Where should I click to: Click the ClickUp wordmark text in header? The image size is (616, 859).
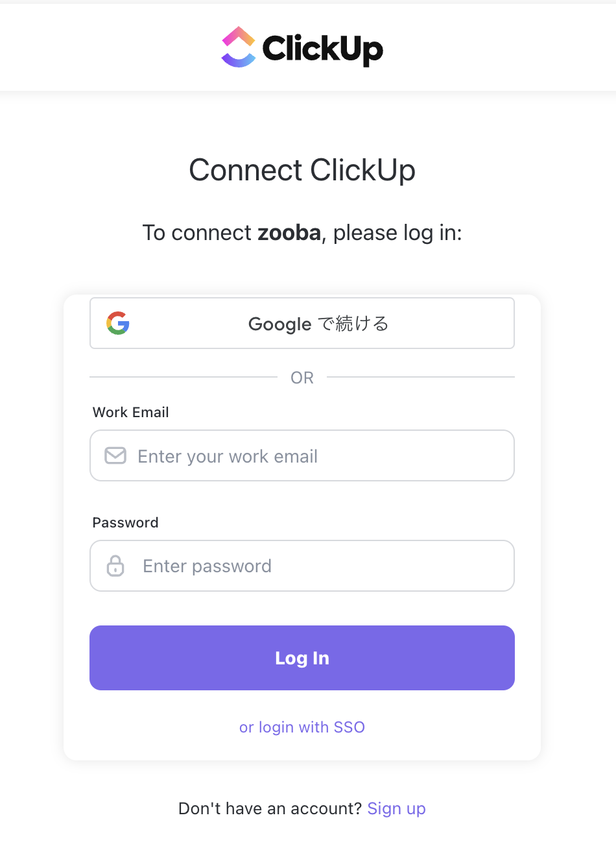322,49
